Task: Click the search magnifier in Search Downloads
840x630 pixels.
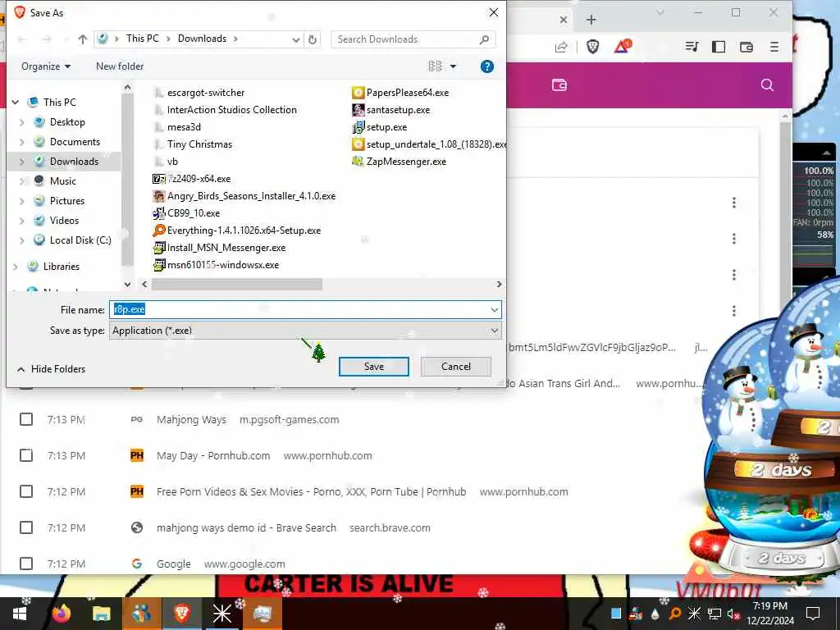Action: (x=484, y=39)
